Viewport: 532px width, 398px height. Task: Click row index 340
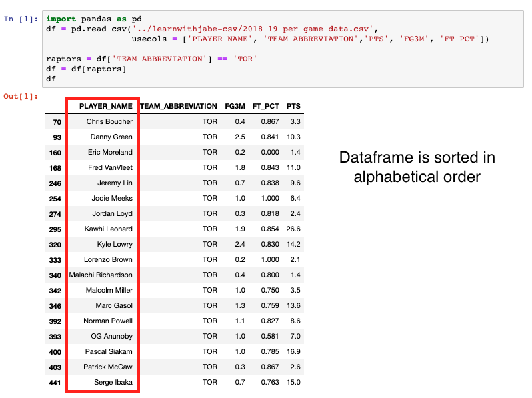[55, 275]
